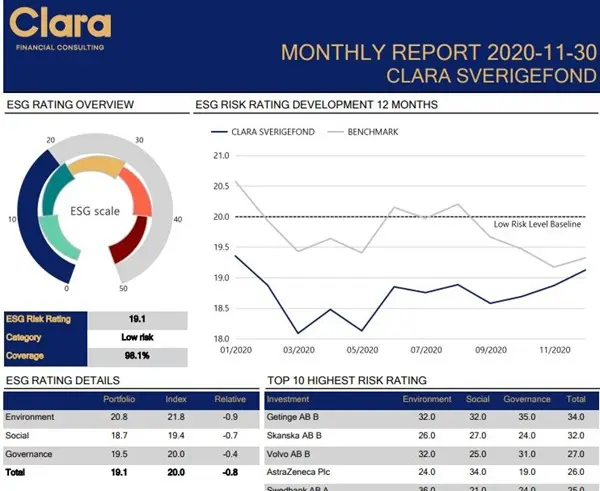
Task: Click the ESG RATING OVERVIEW section heading
Action: (x=70, y=104)
